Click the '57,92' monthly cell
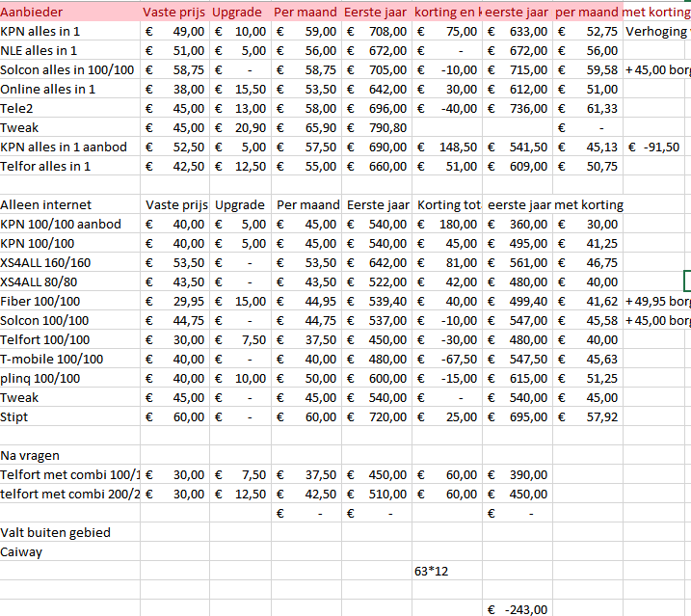The image size is (691, 616). [x=588, y=417]
